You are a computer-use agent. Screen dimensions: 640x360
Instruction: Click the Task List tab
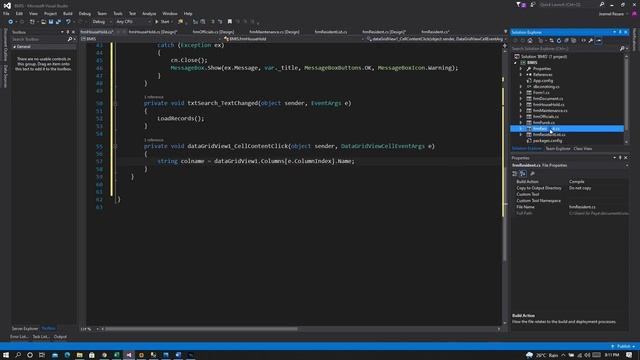click(x=41, y=337)
